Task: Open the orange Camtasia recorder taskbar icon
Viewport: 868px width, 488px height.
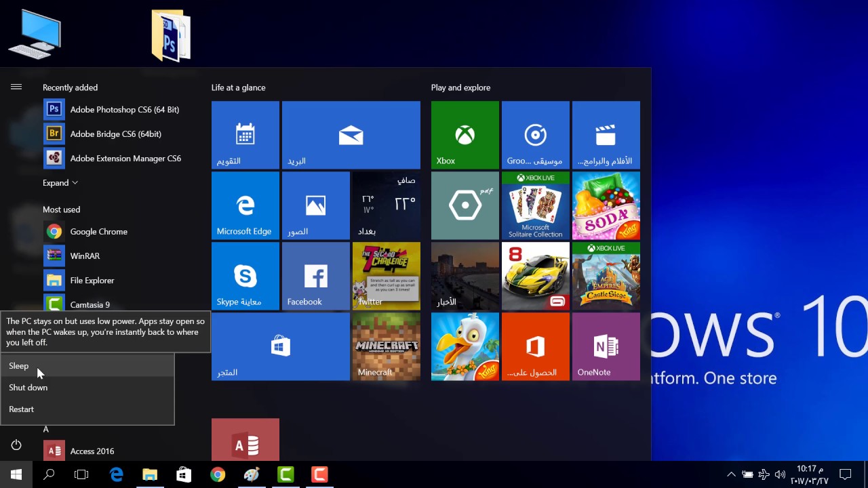Action: point(319,474)
